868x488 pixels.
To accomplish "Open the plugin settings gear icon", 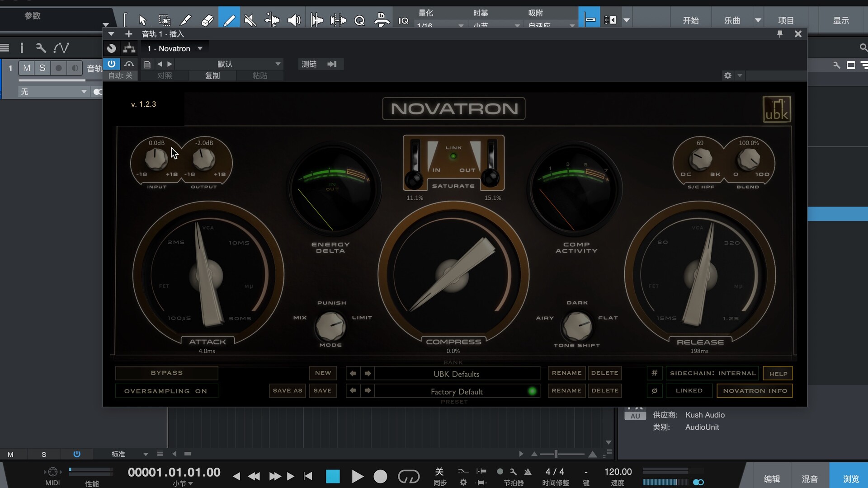I will tap(727, 75).
